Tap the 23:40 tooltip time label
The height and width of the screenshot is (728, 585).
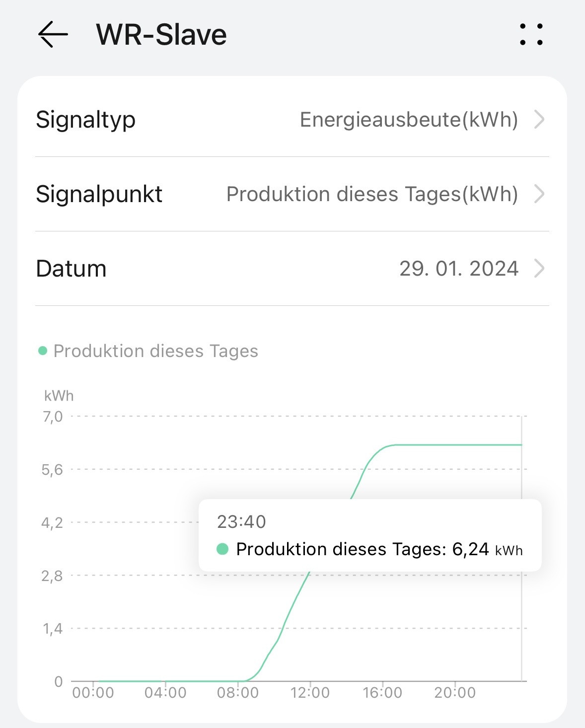241,521
